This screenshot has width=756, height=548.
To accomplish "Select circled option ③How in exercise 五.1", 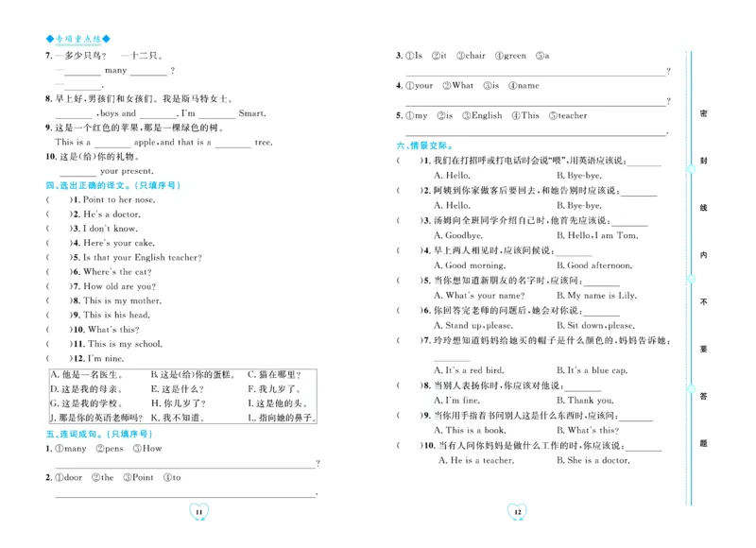I will coord(148,449).
